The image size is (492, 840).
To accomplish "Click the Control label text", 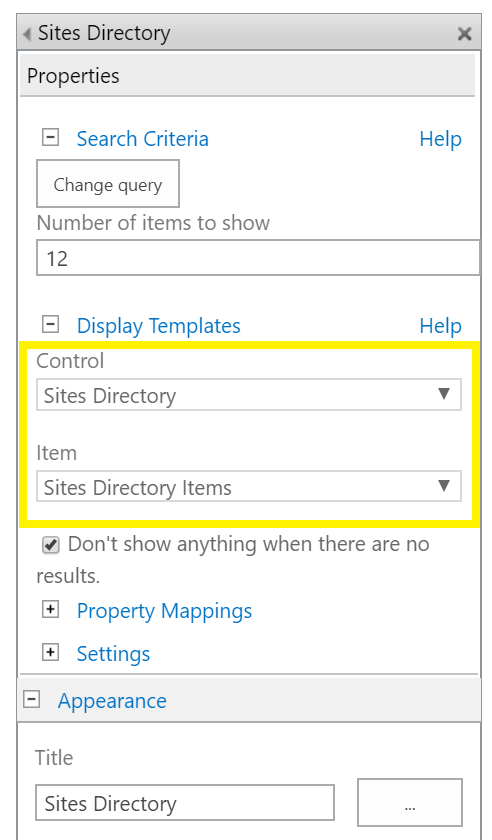I will click(x=70, y=361).
